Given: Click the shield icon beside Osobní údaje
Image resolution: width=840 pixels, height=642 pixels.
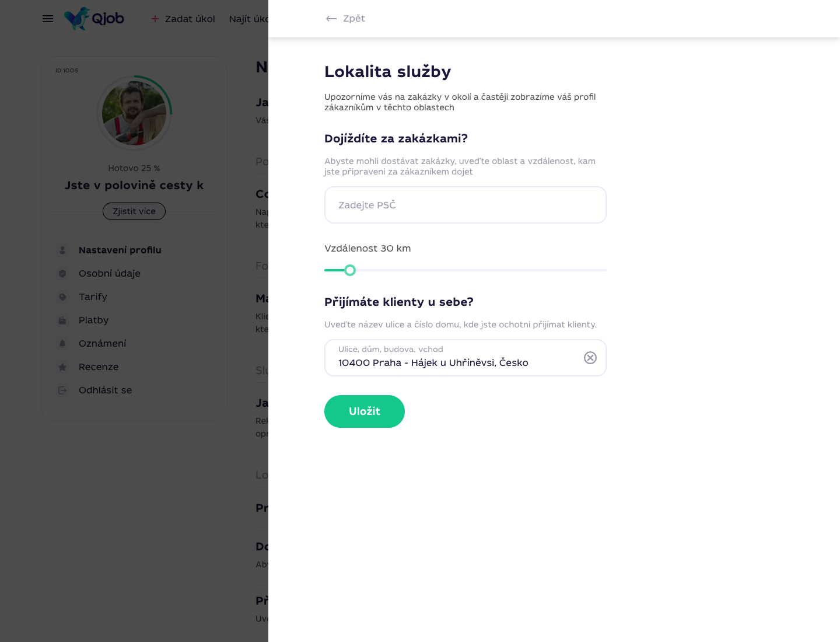Looking at the screenshot, I should (x=62, y=274).
